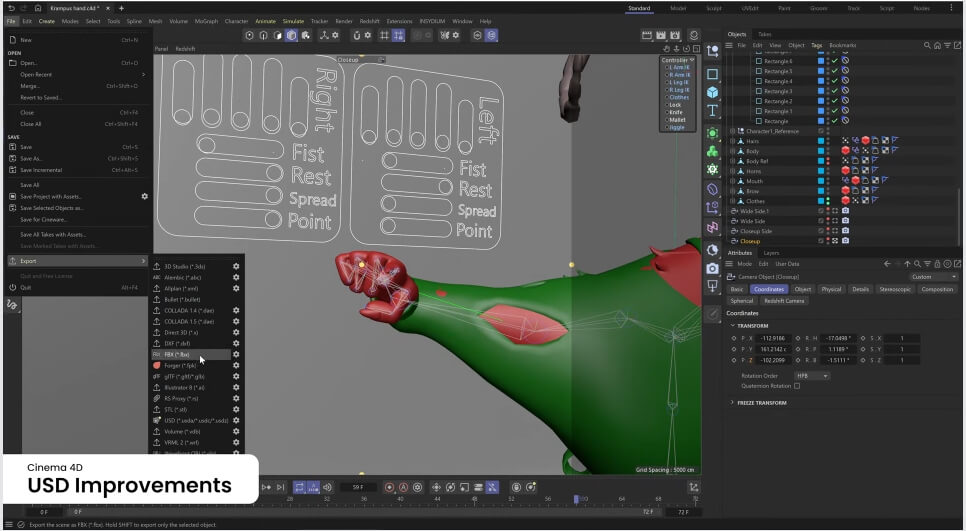The image size is (966, 531).
Task: Select the Points mode icon
Action: (x=250, y=36)
